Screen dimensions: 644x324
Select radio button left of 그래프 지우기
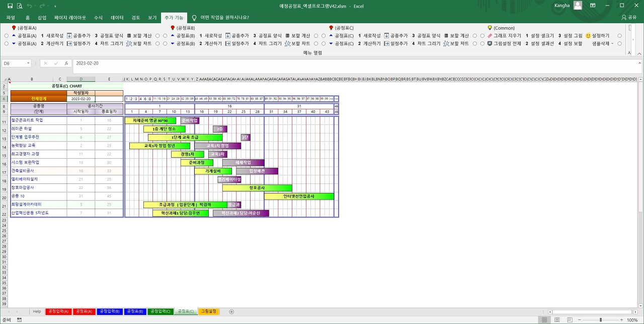point(482,36)
